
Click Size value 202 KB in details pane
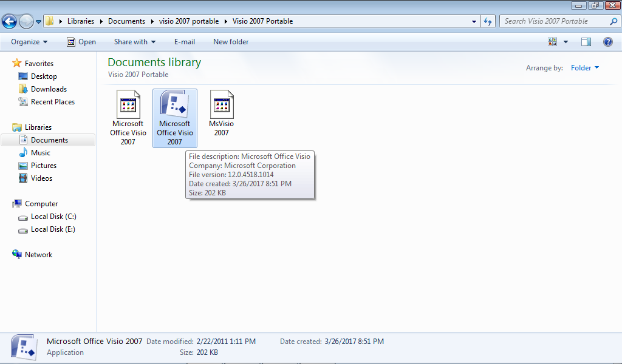[207, 352]
